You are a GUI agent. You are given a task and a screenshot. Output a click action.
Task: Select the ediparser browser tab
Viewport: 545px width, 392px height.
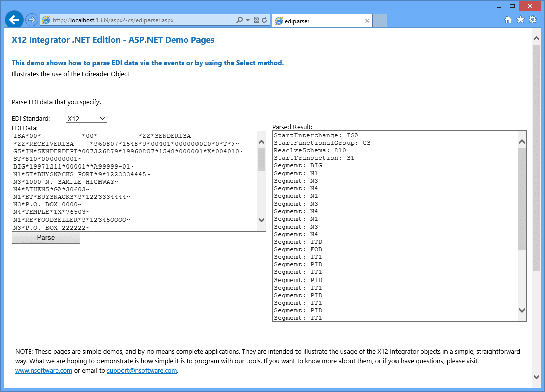(322, 21)
